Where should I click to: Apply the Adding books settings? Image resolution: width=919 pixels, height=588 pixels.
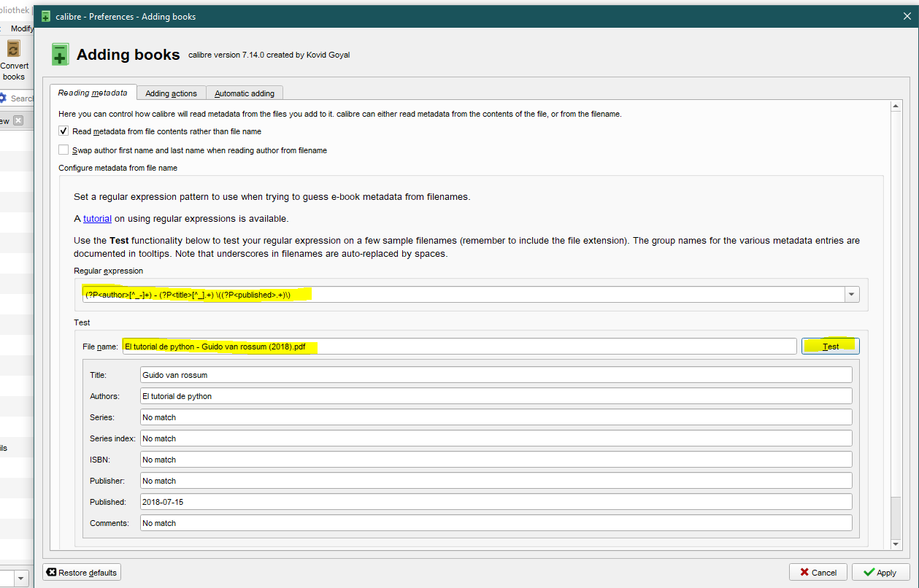coord(881,573)
